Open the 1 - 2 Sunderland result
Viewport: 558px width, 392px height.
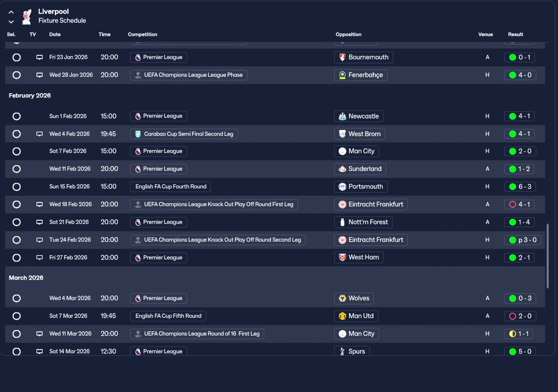pos(520,169)
